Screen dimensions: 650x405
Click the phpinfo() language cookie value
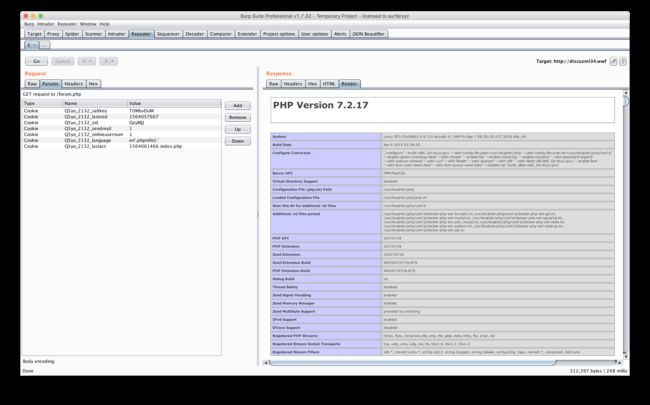coord(144,141)
